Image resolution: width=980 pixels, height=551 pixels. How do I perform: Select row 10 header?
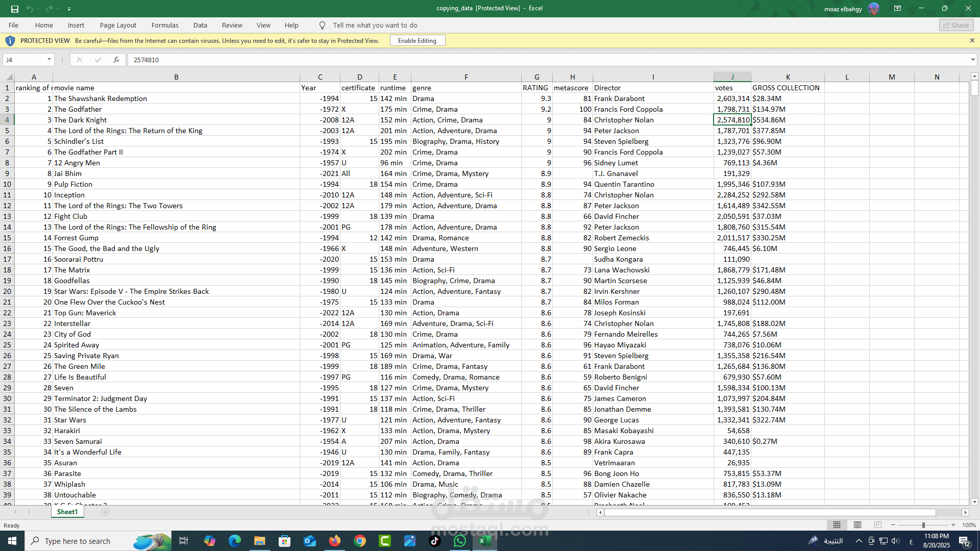coord(7,184)
